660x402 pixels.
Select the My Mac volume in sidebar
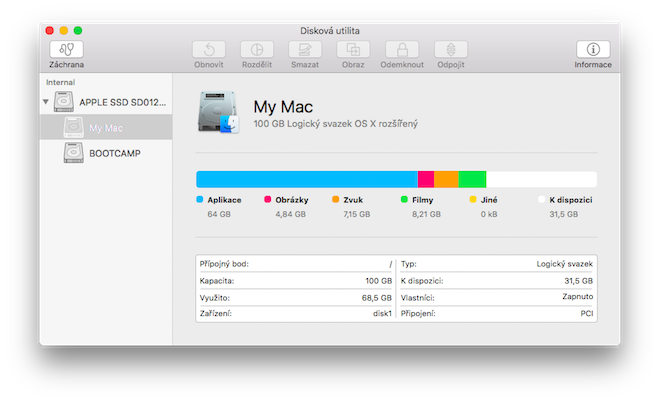coord(106,127)
